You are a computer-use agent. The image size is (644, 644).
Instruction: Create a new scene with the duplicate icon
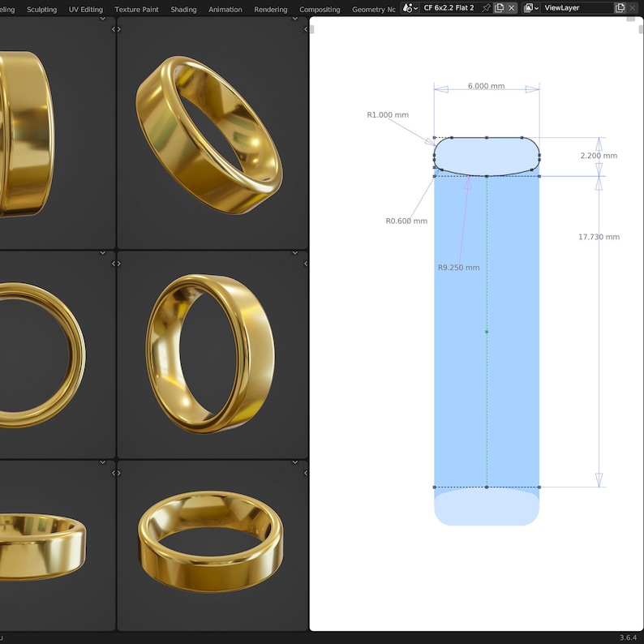click(x=499, y=8)
